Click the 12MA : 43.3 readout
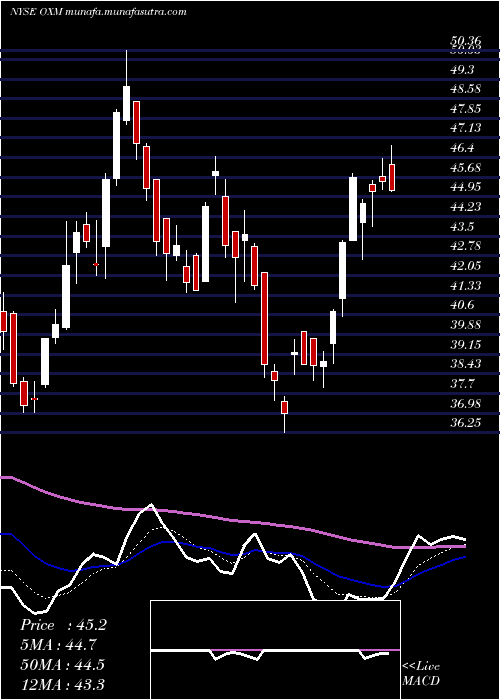 pos(62,684)
